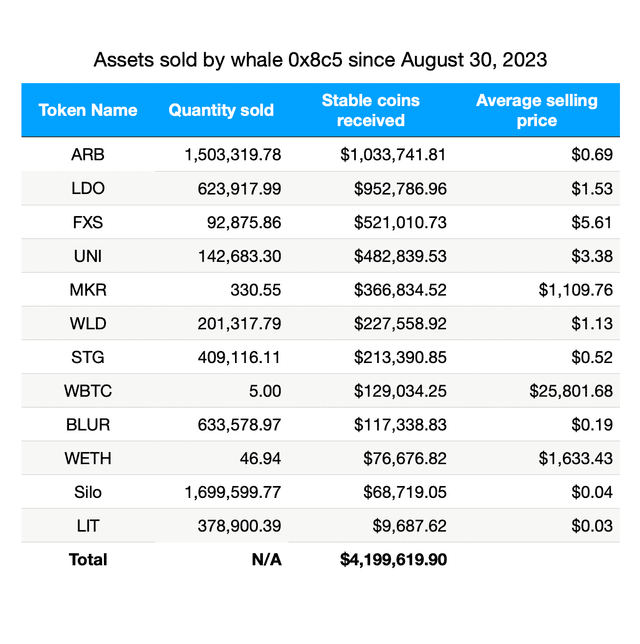Select the BLUR token cell
Image resolution: width=640 pixels, height=644 pixels.
tap(88, 424)
